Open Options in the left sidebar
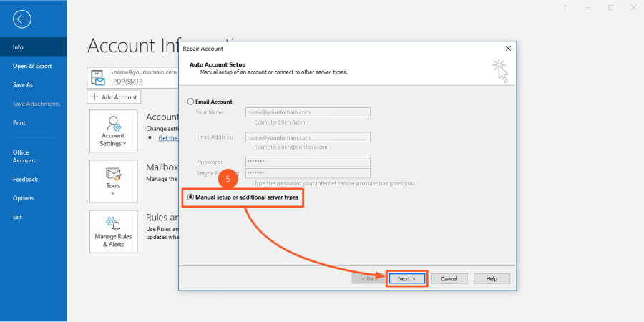 pos(23,198)
